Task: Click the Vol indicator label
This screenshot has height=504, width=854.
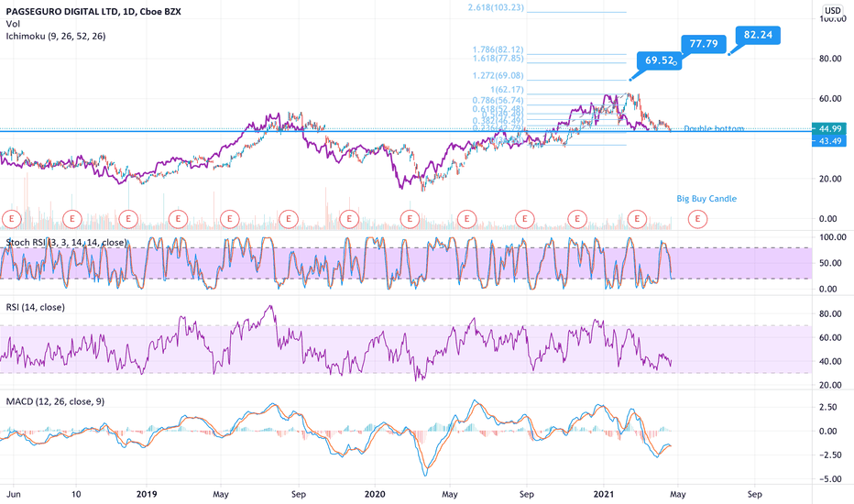Action: pyautogui.click(x=13, y=24)
